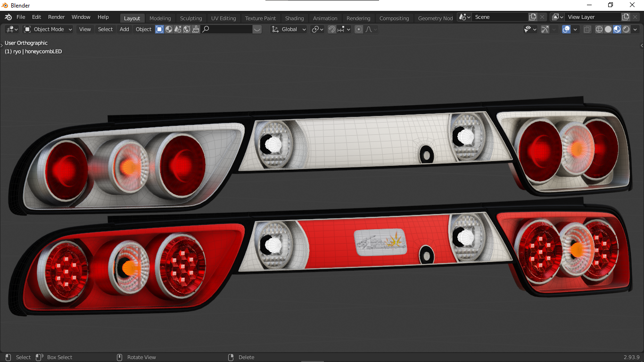Expand the left toolbar with the arrow

coord(1,45)
